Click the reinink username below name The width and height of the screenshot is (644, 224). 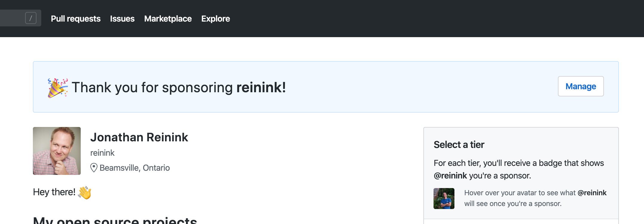pyautogui.click(x=102, y=153)
